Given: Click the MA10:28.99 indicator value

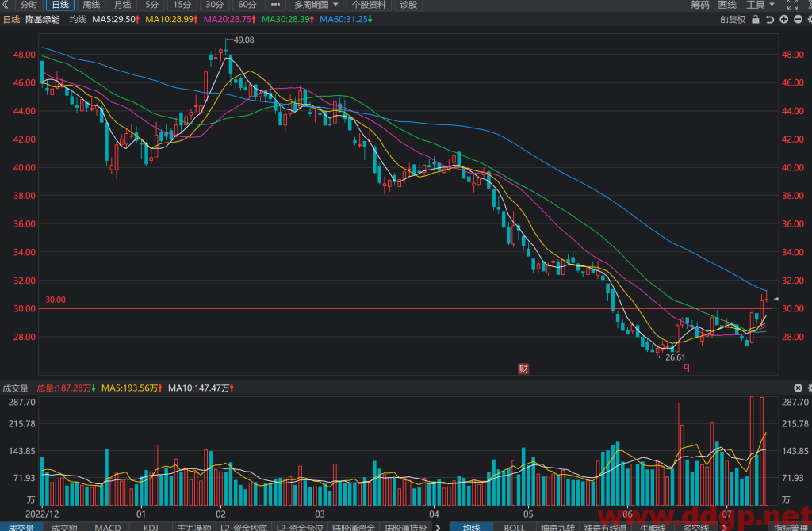Looking at the screenshot, I should 171,19.
